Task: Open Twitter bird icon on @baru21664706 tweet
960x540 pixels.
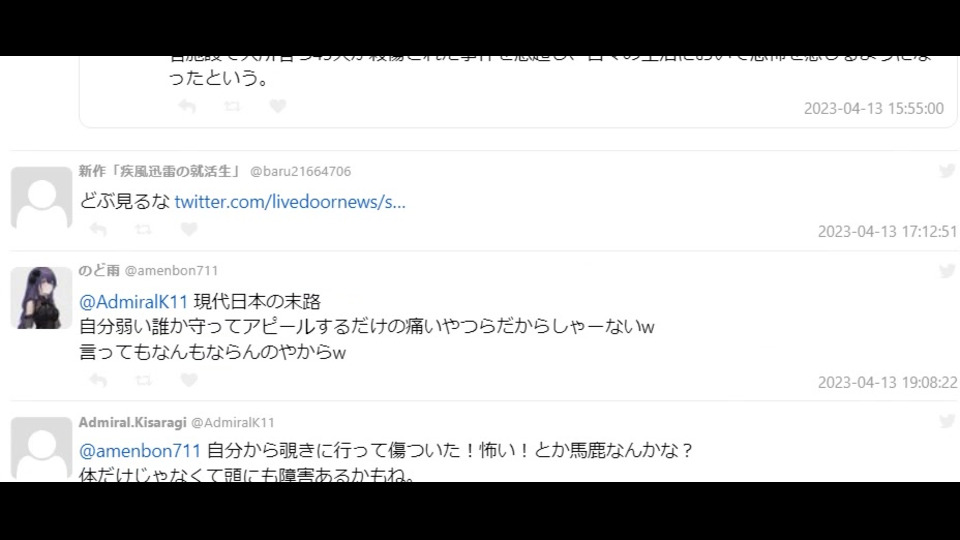Action: pos(947,171)
